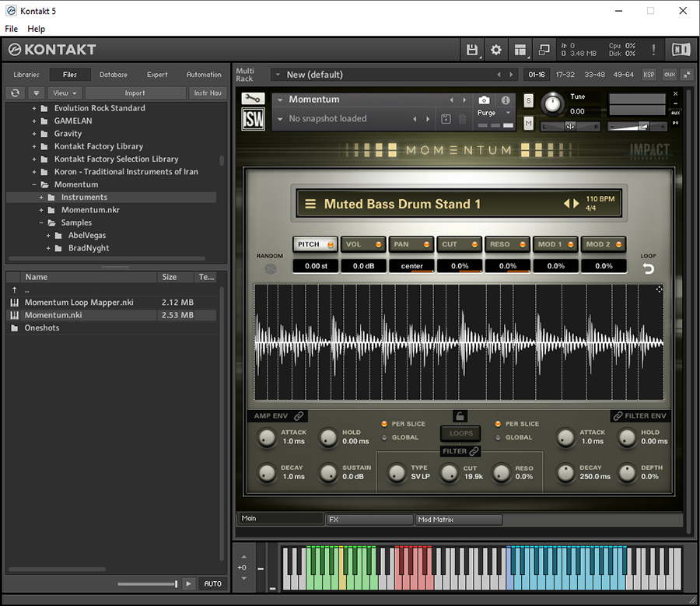The image size is (700, 606).
Task: Click the RANDOM dice icon
Action: point(270,268)
